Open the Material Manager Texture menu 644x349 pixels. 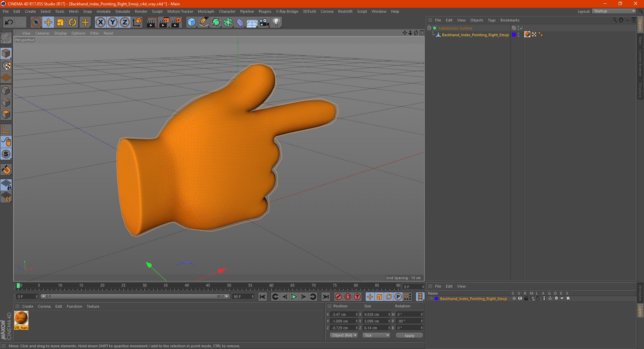[x=93, y=306]
